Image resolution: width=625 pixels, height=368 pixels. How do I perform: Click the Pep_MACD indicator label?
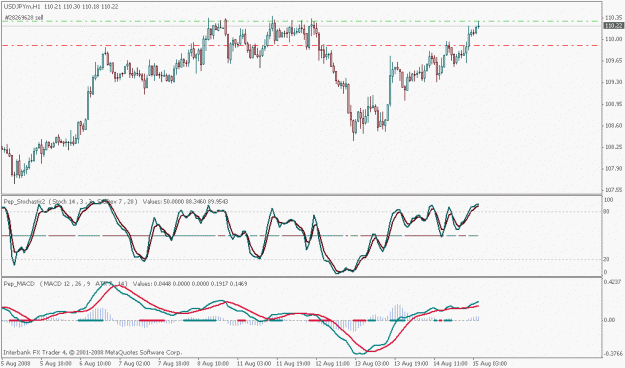(19, 284)
